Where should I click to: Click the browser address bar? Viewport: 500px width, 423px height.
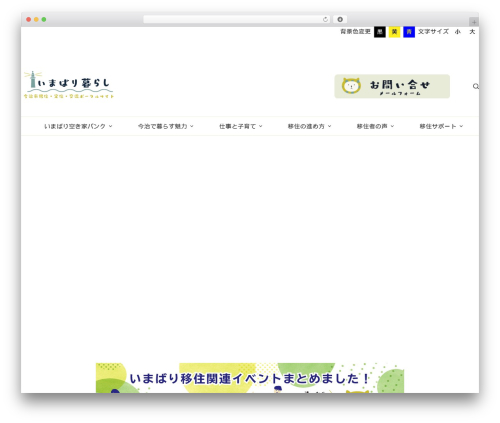coord(237,19)
